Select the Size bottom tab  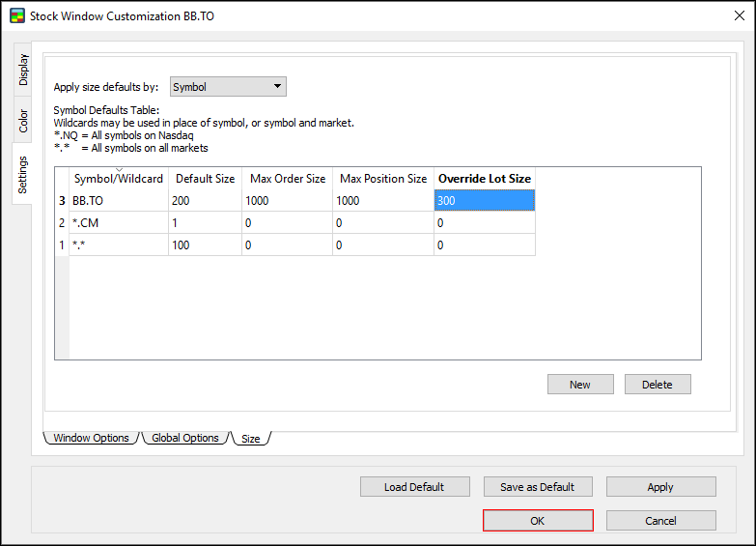pyautogui.click(x=251, y=439)
